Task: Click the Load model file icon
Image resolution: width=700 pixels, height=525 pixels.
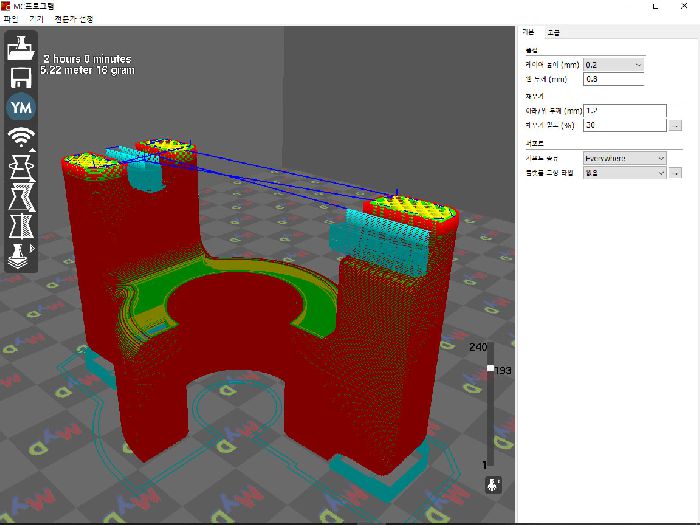Action: coord(21,48)
